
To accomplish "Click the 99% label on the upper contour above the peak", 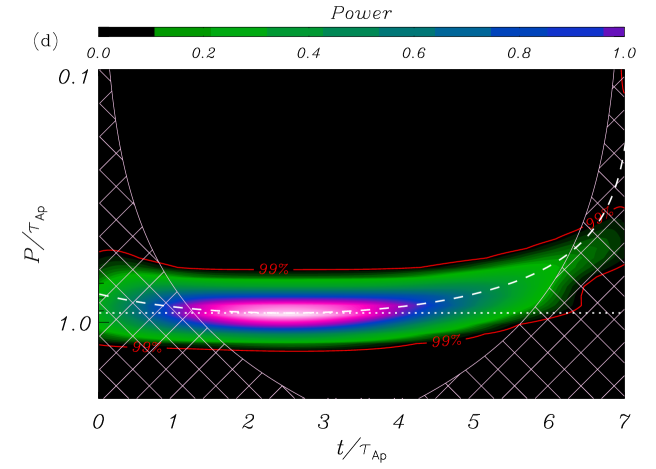I will pyautogui.click(x=274, y=269).
